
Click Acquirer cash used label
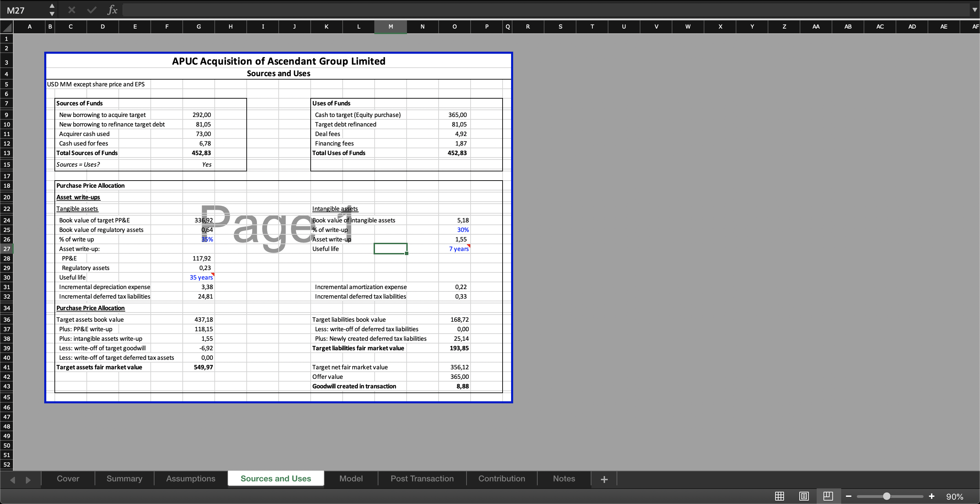[84, 134]
